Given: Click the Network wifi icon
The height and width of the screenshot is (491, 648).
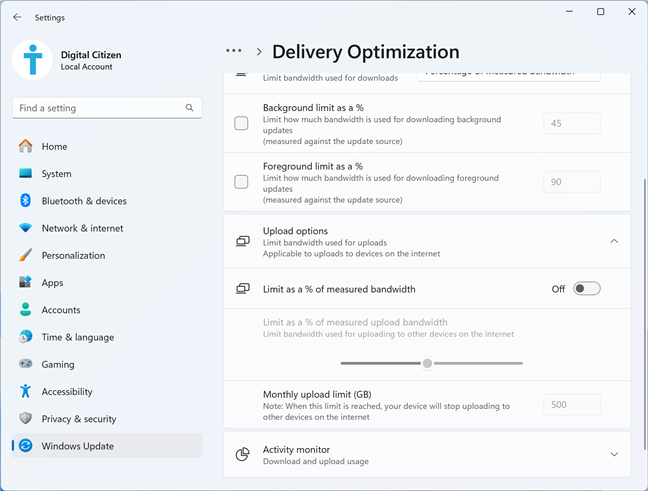Looking at the screenshot, I should coord(26,228).
